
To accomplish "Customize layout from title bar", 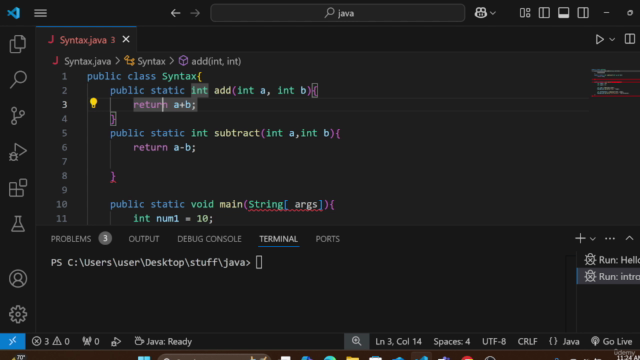I will coord(525,13).
